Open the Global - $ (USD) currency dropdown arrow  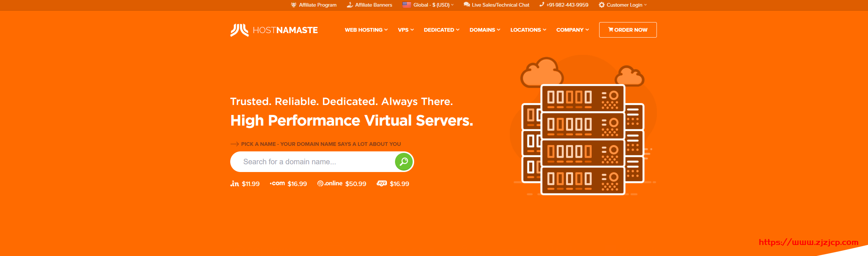click(x=452, y=5)
